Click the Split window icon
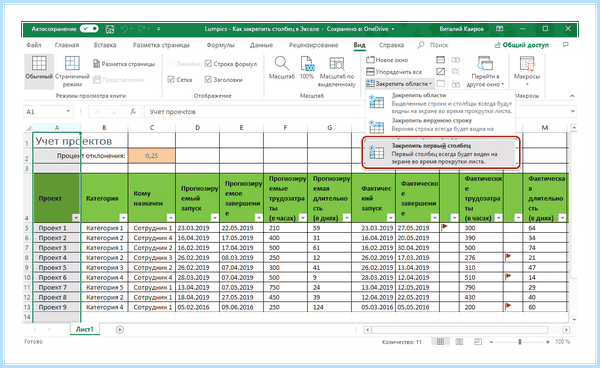 [440, 60]
